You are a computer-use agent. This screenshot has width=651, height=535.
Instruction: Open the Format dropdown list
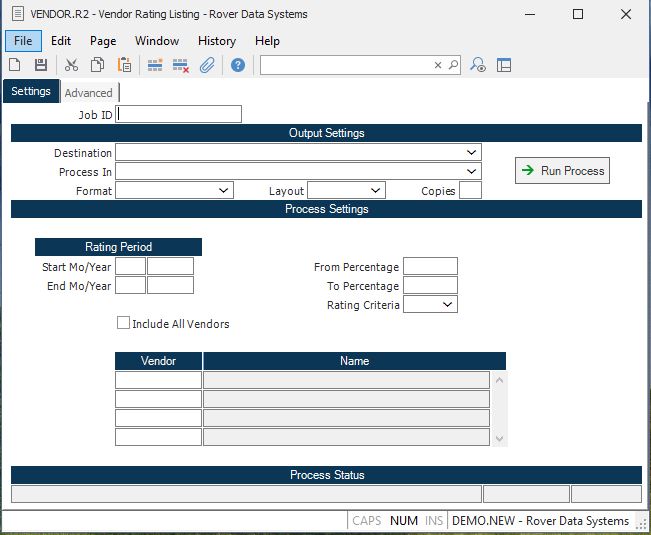pos(223,191)
